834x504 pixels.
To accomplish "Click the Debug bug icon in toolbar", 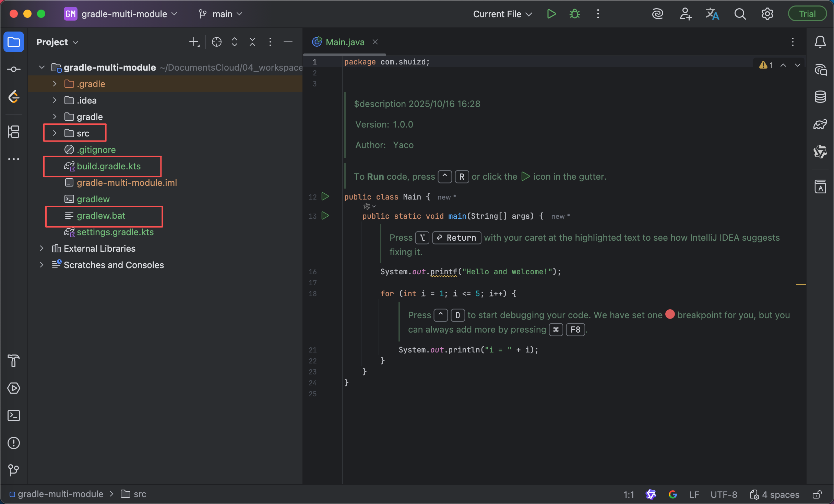I will 575,14.
